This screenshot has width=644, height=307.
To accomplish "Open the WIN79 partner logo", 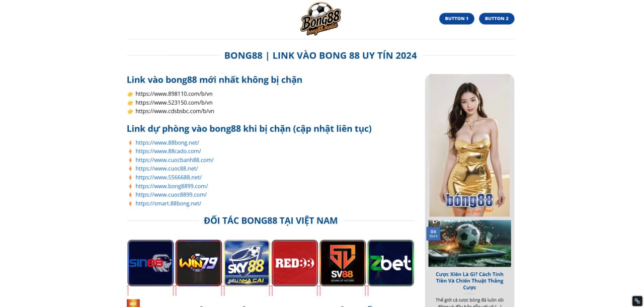I will (x=199, y=263).
